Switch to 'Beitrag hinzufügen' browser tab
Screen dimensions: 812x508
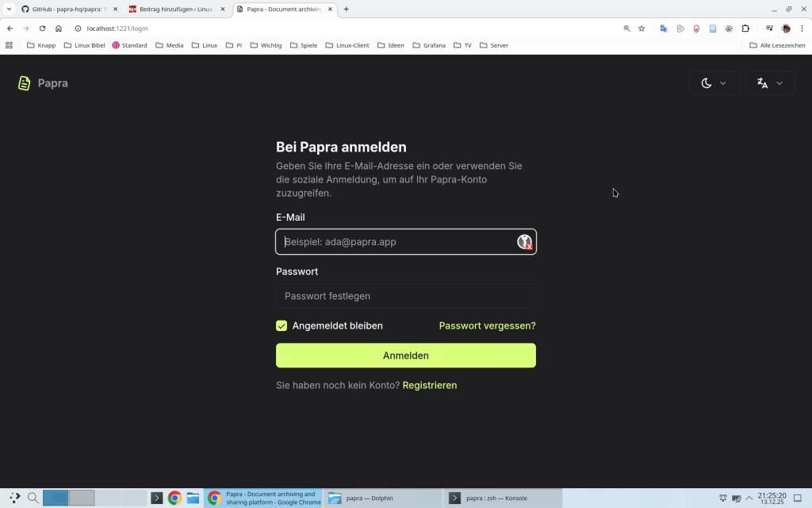[172, 10]
